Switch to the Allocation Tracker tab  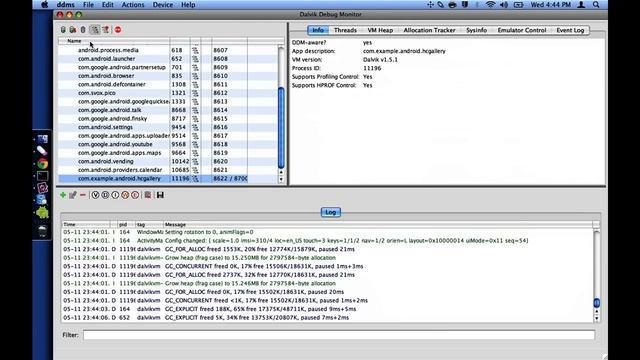(429, 30)
